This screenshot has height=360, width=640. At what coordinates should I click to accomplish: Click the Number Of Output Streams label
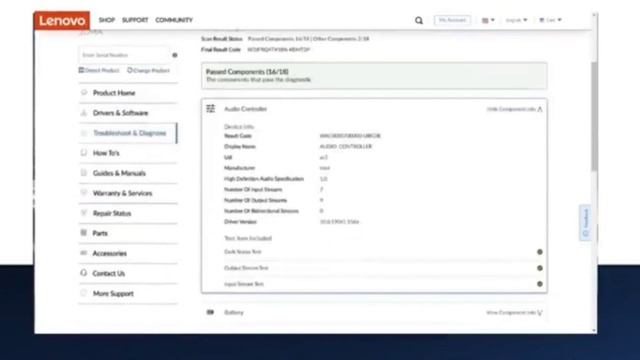(256, 200)
